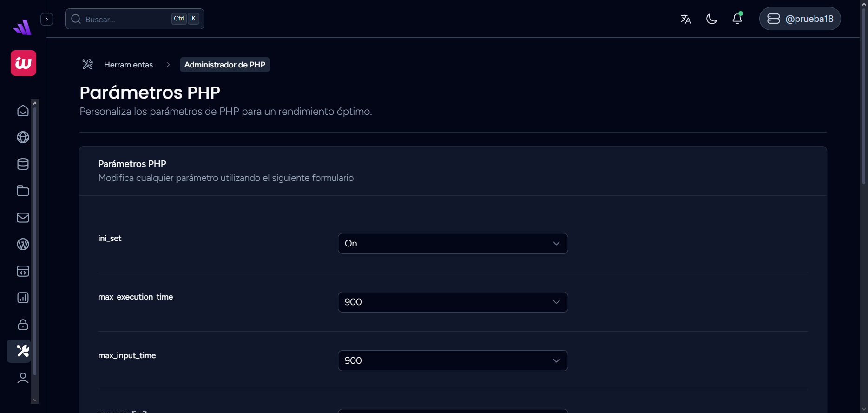Open the Databases icon in sidebar
Image resolution: width=868 pixels, height=413 pixels.
(23, 164)
